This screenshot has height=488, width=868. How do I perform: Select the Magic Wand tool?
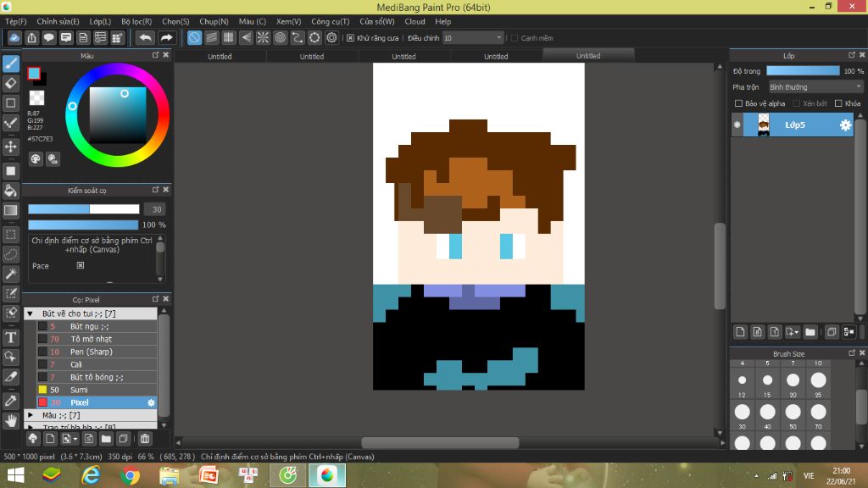pyautogui.click(x=10, y=274)
